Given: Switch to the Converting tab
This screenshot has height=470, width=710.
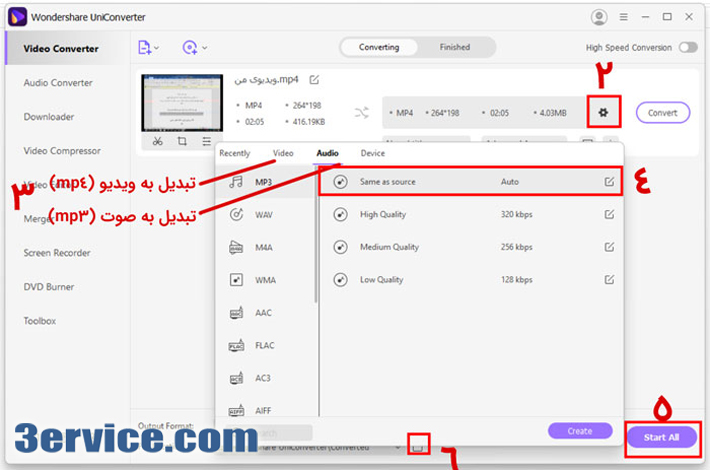Looking at the screenshot, I should coord(379,47).
